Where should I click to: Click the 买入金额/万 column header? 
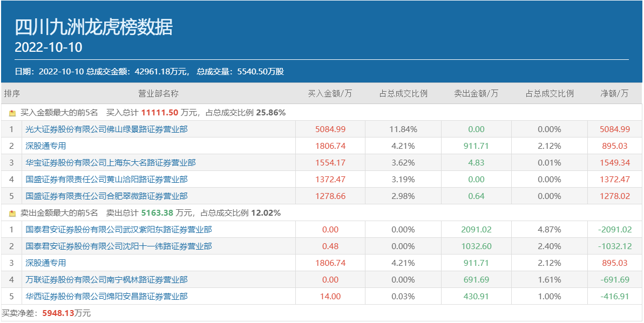click(x=330, y=94)
